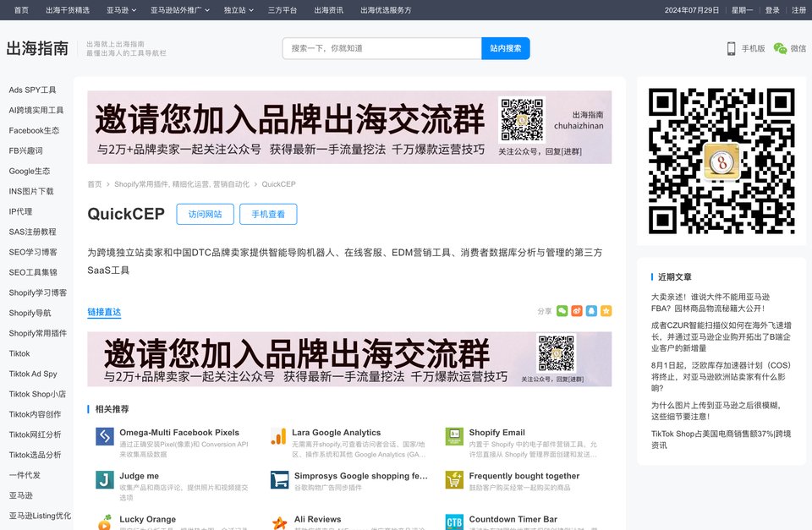Select Ads SPY工具 in the sidebar
This screenshot has width=812, height=530.
coord(32,90)
